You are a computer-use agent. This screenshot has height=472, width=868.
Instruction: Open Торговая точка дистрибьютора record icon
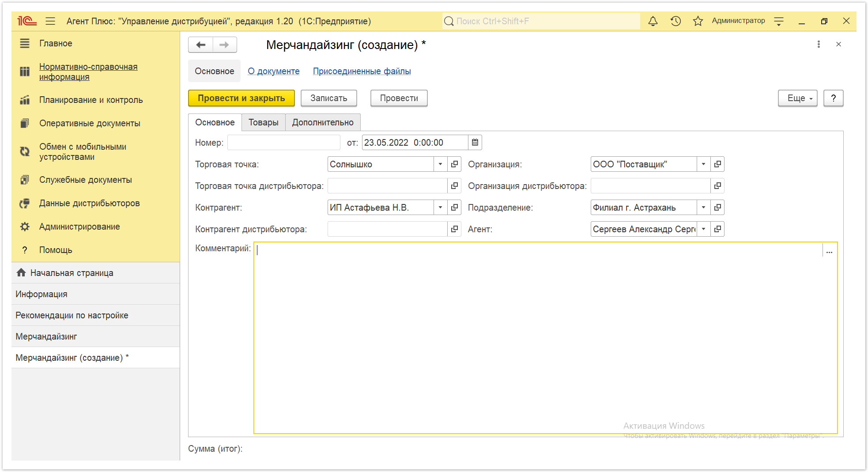click(454, 185)
